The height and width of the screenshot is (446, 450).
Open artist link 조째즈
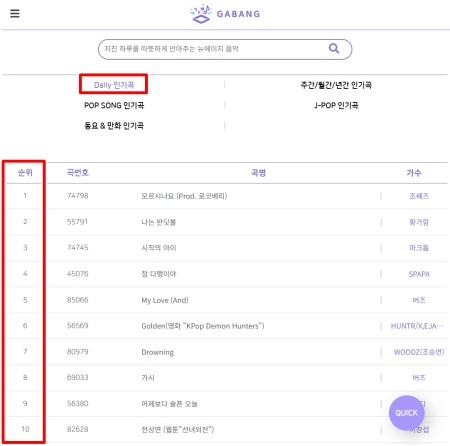coord(419,196)
